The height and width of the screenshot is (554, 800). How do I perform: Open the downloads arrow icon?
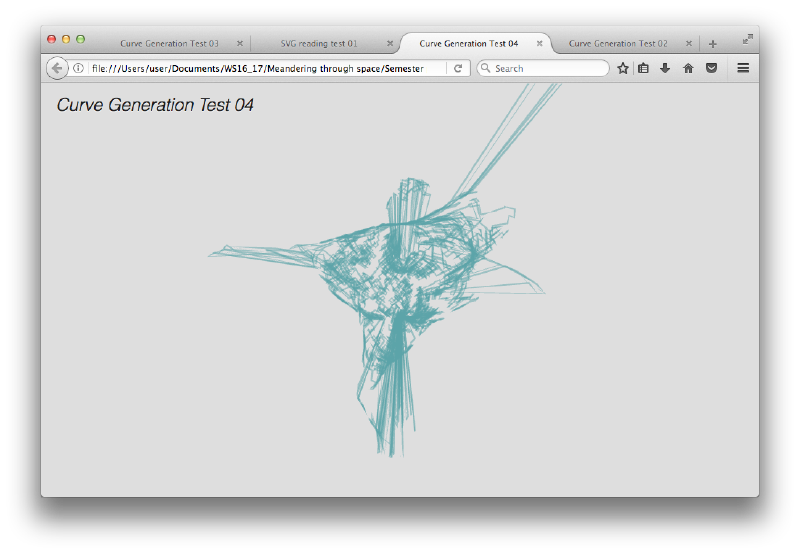(x=665, y=68)
